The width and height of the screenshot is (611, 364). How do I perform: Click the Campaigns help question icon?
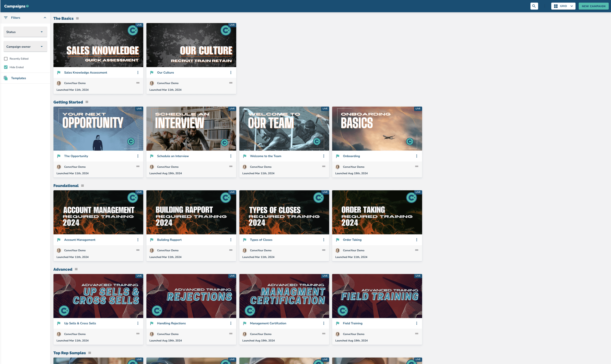pos(28,6)
